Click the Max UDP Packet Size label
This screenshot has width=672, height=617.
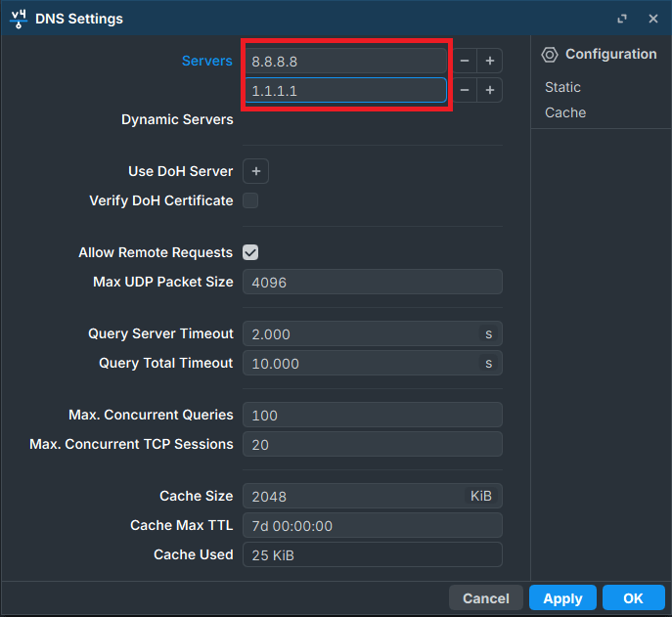tap(163, 282)
